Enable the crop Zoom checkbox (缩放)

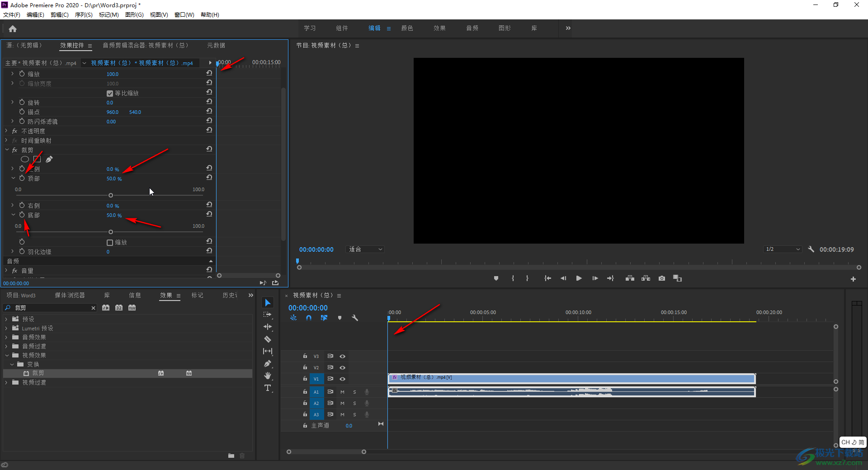110,243
